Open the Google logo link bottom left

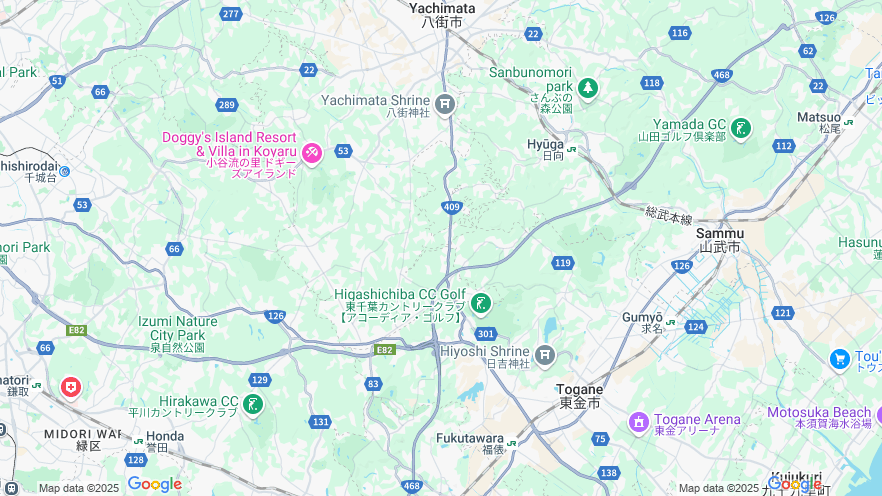(155, 484)
